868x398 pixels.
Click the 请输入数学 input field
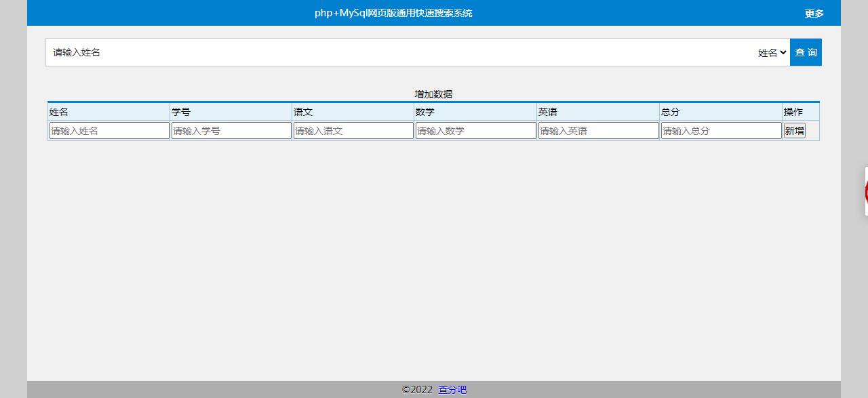tap(475, 130)
